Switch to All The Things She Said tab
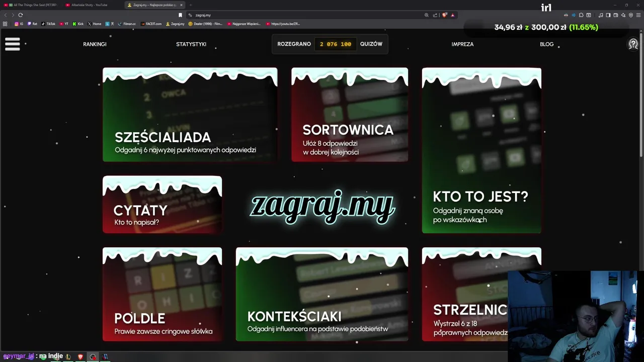Image resolution: width=644 pixels, height=362 pixels. point(30,5)
